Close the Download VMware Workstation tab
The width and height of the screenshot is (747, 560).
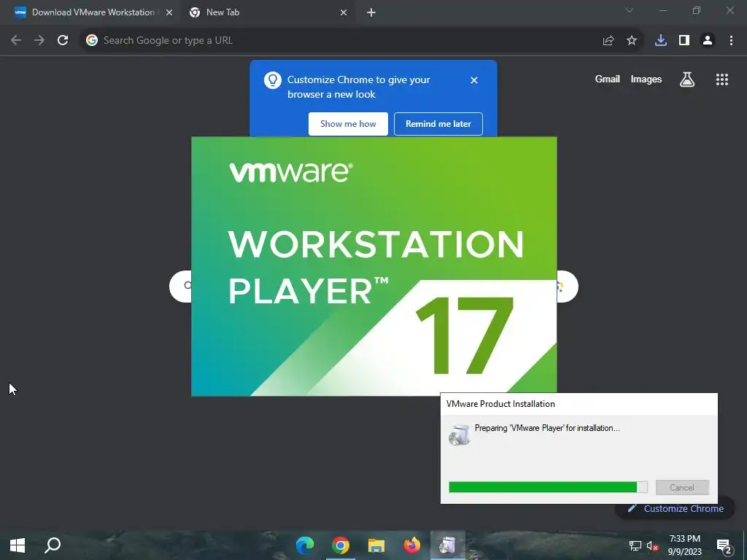[169, 12]
